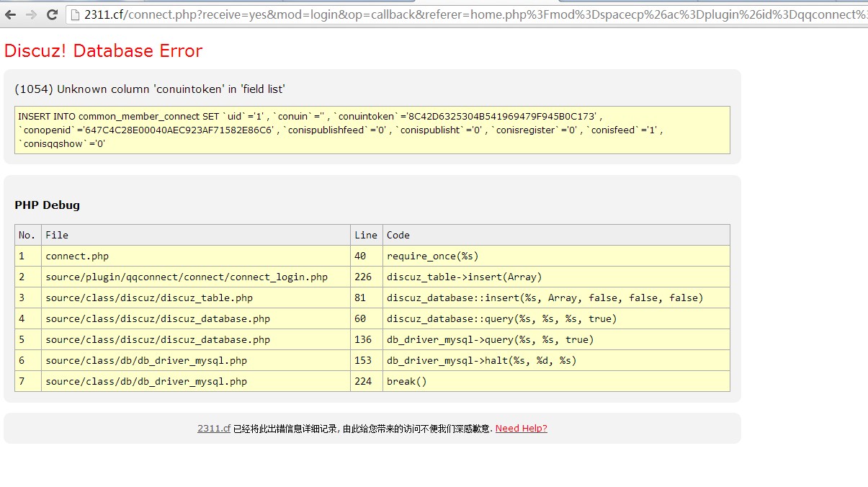Click the browser back arrow
Image resolution: width=868 pixels, height=487 pixels.
pyautogui.click(x=11, y=14)
